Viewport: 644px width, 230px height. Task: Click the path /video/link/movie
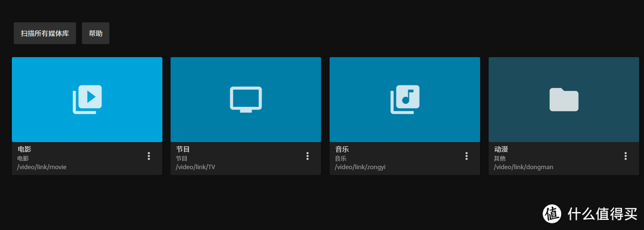click(42, 167)
